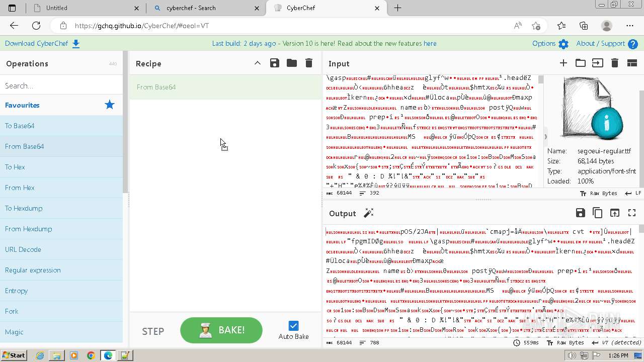Load a recipe via the folder icon
The height and width of the screenshot is (362, 644).
tap(292, 63)
